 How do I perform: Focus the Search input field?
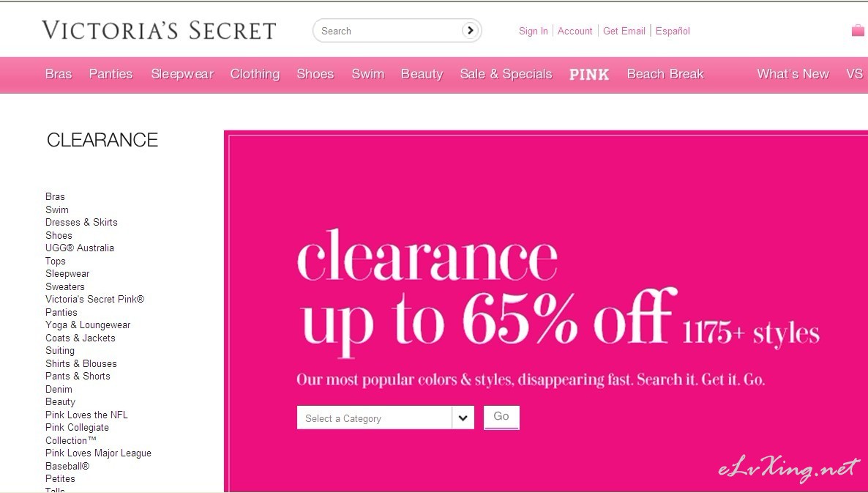389,31
